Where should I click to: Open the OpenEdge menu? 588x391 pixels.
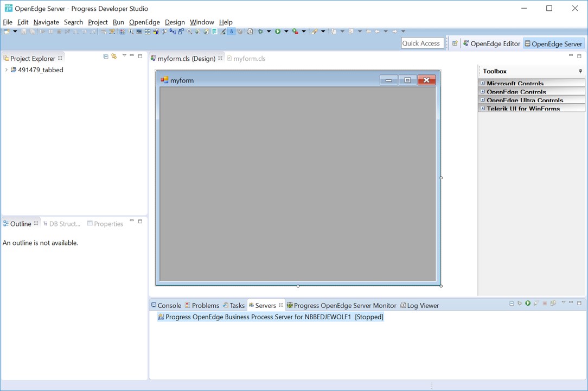coord(144,22)
